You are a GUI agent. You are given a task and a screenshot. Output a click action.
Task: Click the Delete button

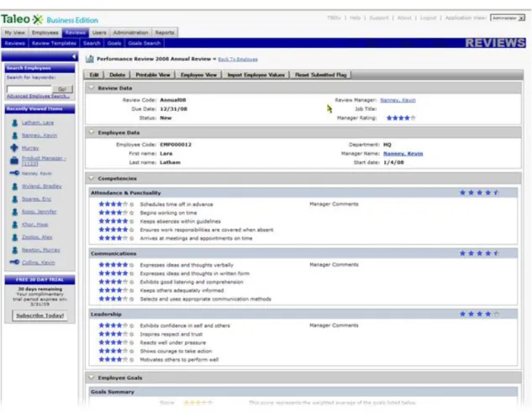click(118, 75)
